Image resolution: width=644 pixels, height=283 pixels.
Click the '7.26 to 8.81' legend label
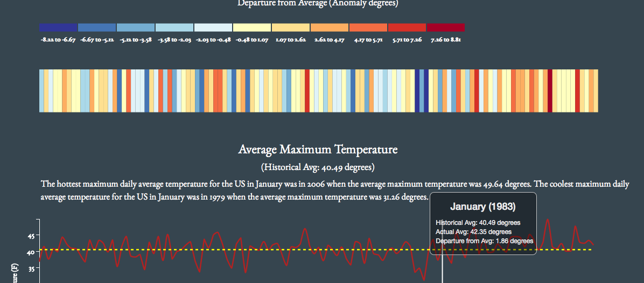(446, 40)
